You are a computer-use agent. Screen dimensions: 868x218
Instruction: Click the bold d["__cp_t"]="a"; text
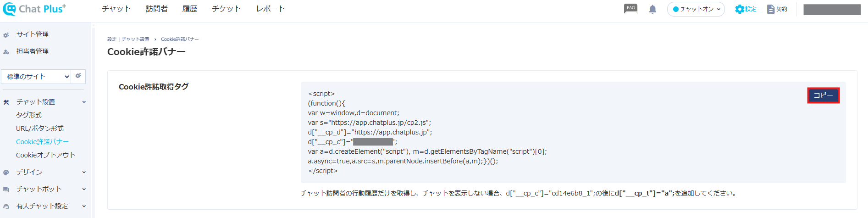pyautogui.click(x=645, y=193)
